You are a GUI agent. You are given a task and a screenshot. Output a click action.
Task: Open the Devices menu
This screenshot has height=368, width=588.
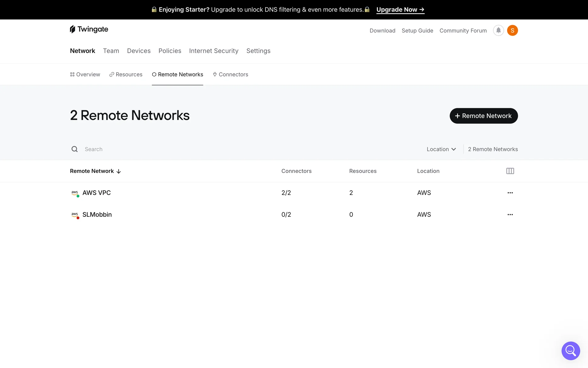coord(139,51)
